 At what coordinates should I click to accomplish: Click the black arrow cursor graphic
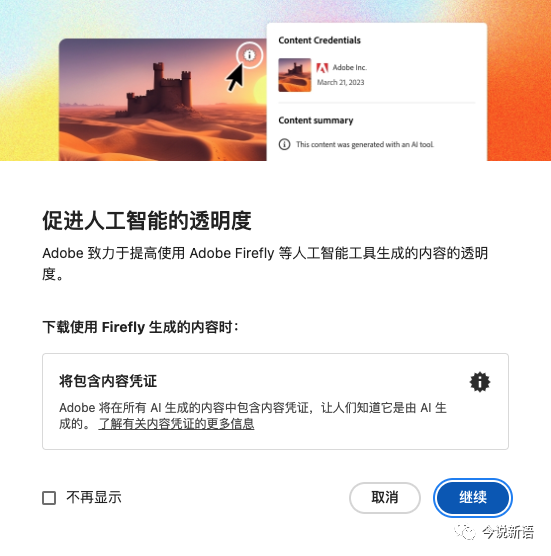click(x=235, y=77)
